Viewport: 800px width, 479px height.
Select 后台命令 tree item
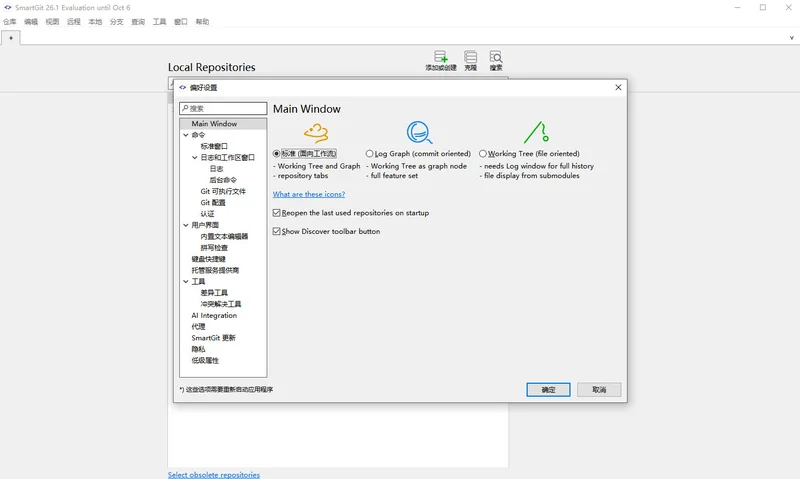(223, 180)
